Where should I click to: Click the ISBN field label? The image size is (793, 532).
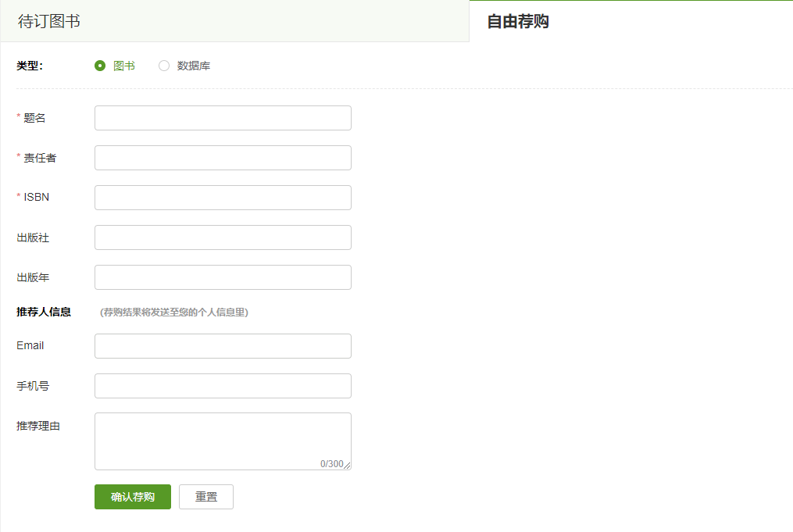(36, 198)
